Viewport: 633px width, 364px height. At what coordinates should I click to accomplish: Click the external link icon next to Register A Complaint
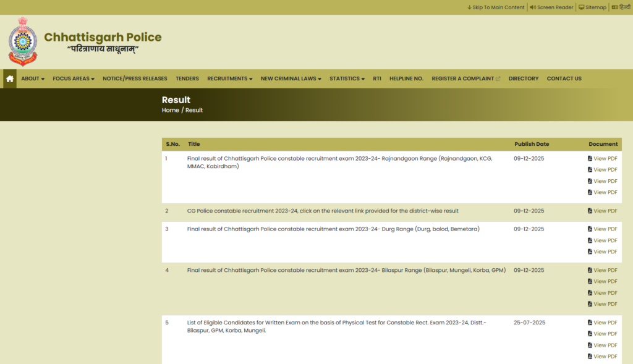pyautogui.click(x=498, y=78)
